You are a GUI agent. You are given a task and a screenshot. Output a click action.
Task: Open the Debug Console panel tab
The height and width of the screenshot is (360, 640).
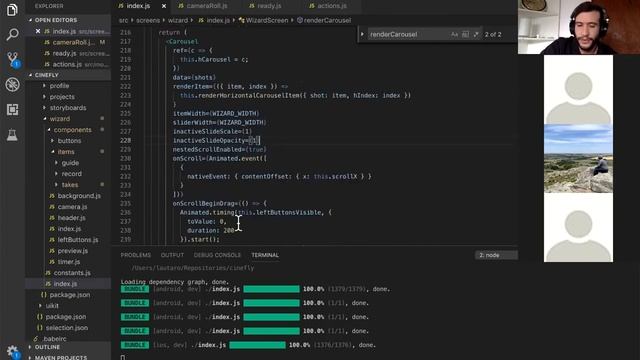[x=217, y=255]
